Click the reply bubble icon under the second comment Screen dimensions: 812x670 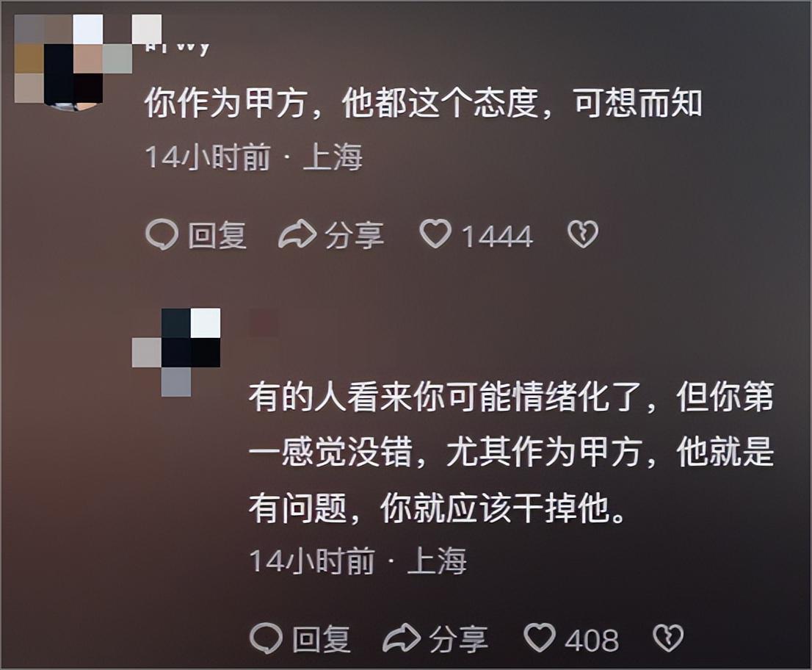pos(267,638)
